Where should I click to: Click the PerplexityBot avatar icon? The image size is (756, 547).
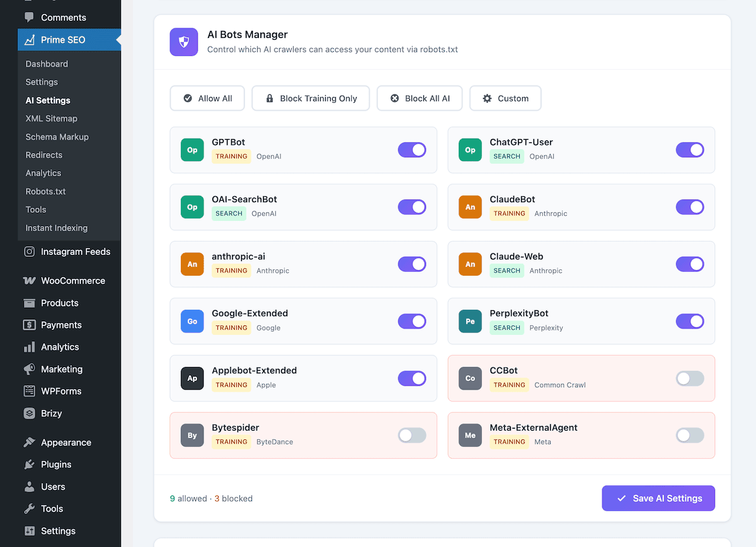pyautogui.click(x=470, y=321)
